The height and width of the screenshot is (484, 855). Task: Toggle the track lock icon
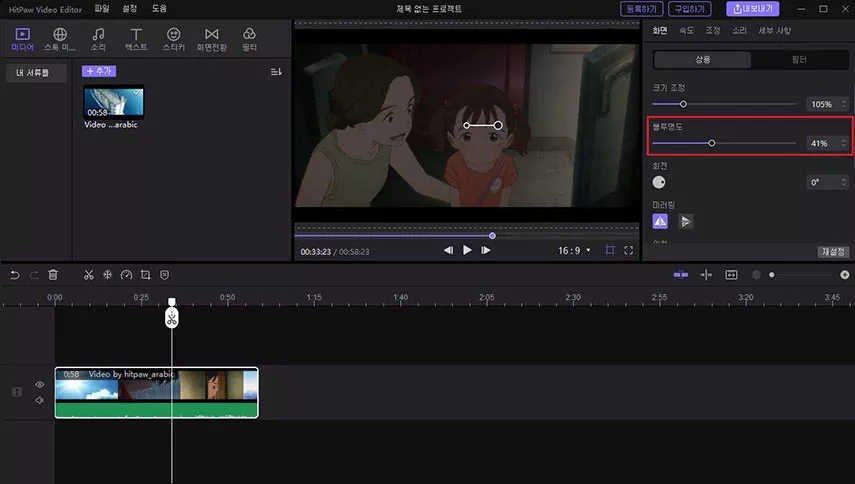coord(17,392)
